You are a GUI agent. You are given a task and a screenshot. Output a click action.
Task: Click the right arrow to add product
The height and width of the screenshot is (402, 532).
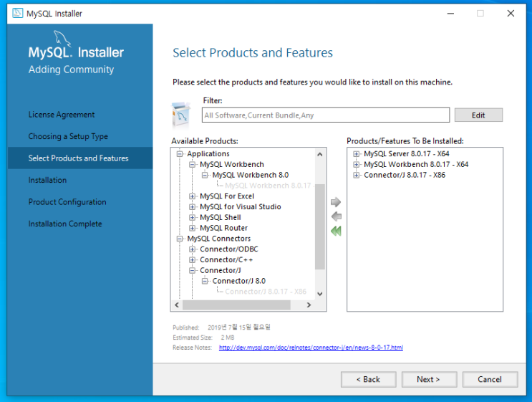tap(336, 203)
